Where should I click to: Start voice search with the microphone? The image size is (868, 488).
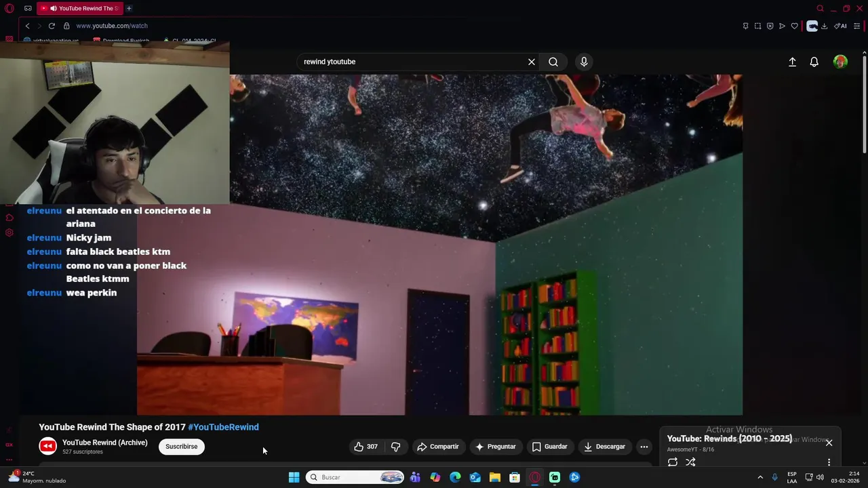coord(584,62)
